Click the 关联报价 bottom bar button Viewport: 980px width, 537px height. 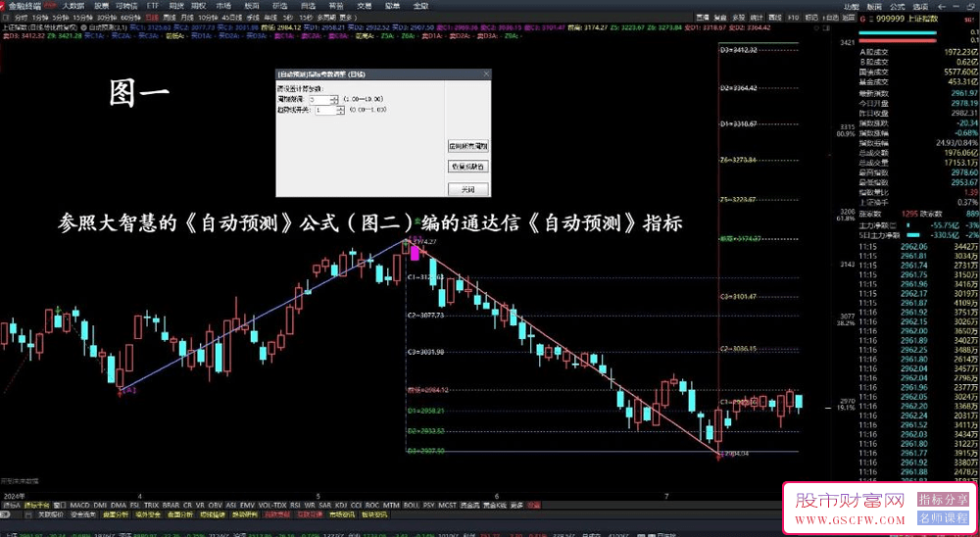click(51, 515)
